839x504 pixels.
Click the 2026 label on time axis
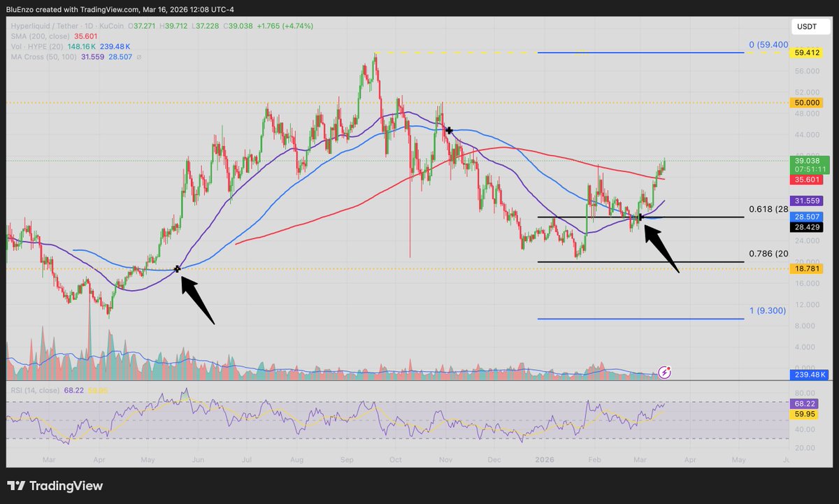coord(543,461)
